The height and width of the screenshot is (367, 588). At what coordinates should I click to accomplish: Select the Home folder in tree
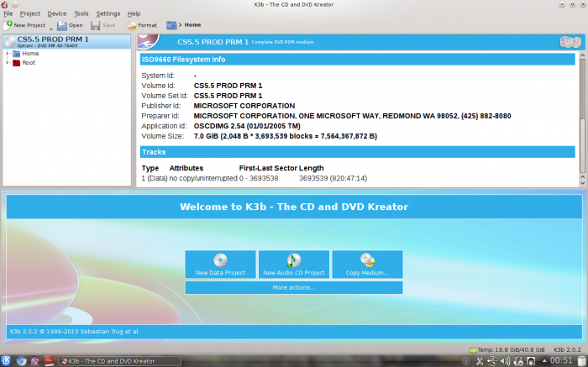point(30,54)
